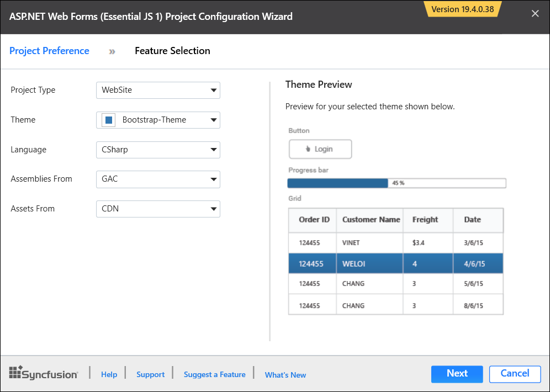
Task: Click the blue theme square beside Bootstrap-Theme
Action: (x=108, y=120)
